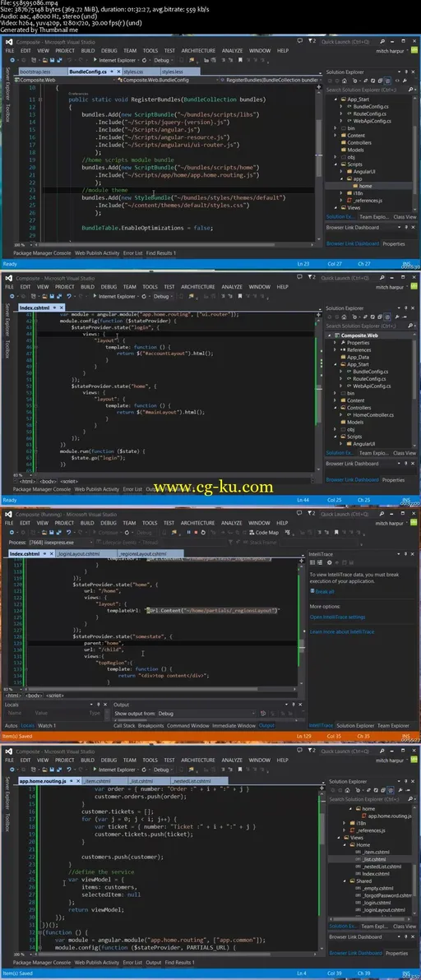This screenshot has height=980, width=421.
Task: Switch to the Watch 1 tab
Action: tap(47, 726)
